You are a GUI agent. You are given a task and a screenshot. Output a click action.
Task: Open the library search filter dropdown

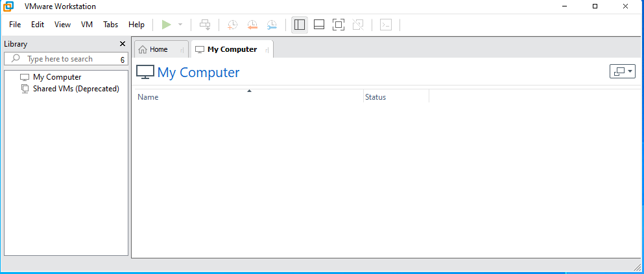(x=123, y=60)
